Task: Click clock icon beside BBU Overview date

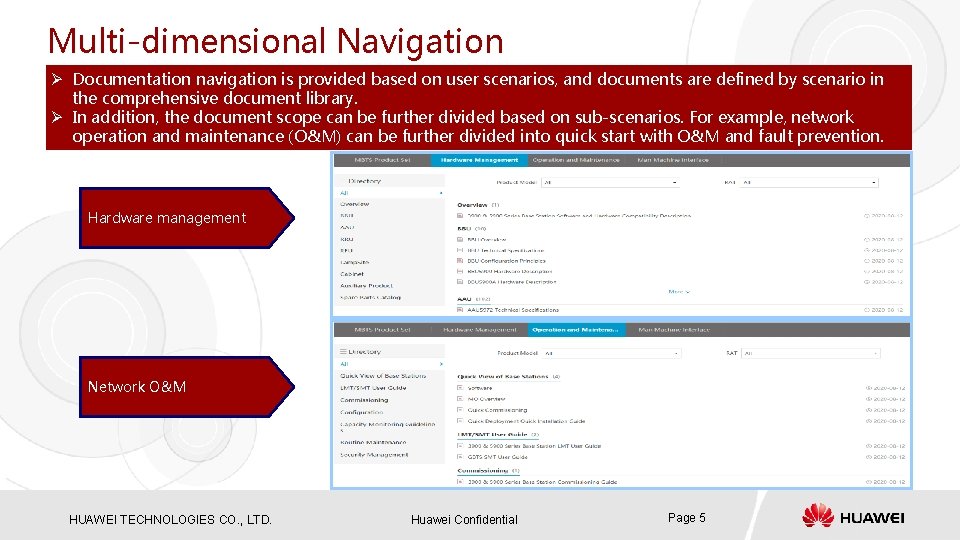Action: 866,239
